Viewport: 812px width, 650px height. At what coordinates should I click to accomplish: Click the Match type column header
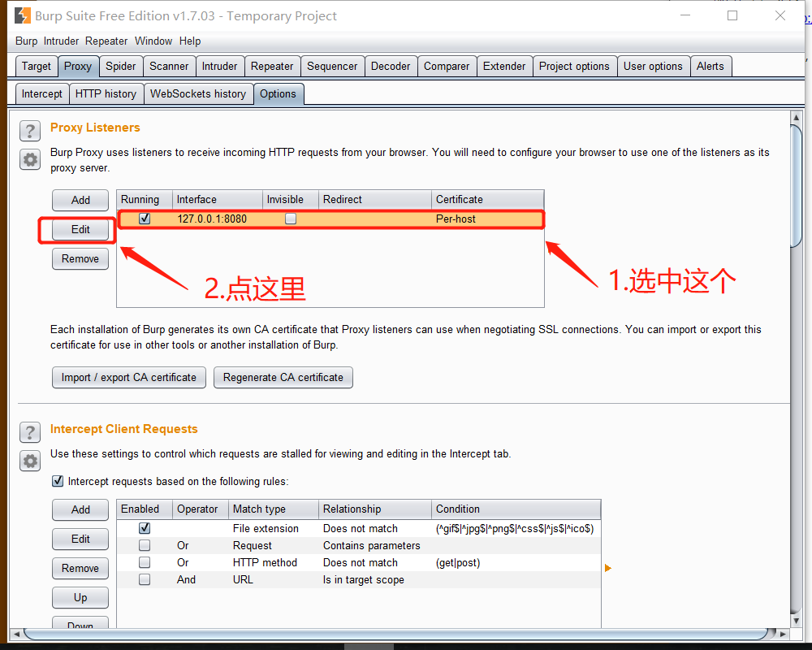pyautogui.click(x=274, y=509)
